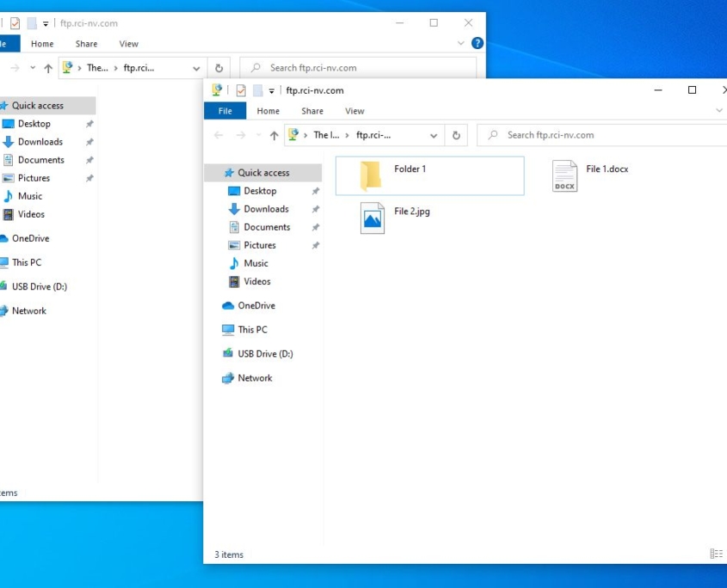This screenshot has height=588, width=727.
Task: Switch to details view icon in front window status bar
Action: [716, 554]
